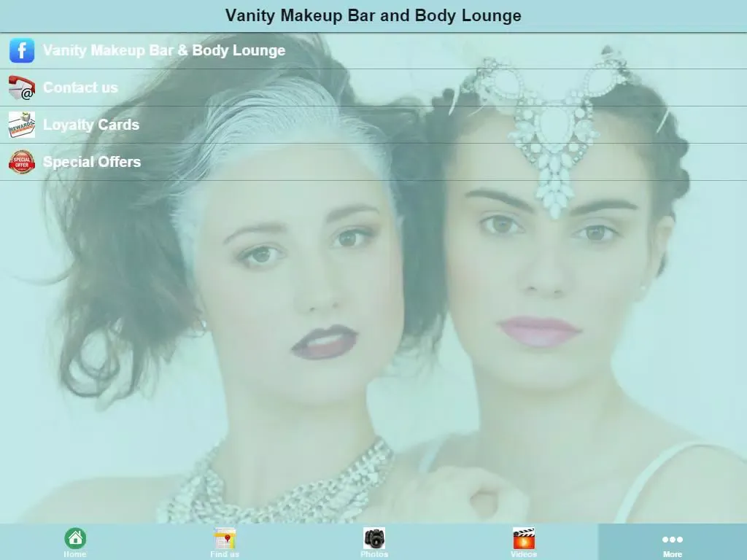Switch to the Home tab label
Viewport: 747px width, 560px height.
click(75, 554)
